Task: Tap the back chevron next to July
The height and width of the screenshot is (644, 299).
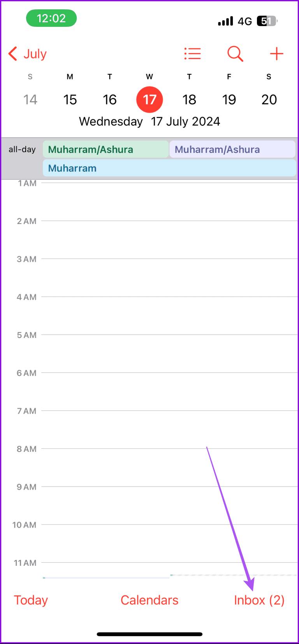Action: 12,54
